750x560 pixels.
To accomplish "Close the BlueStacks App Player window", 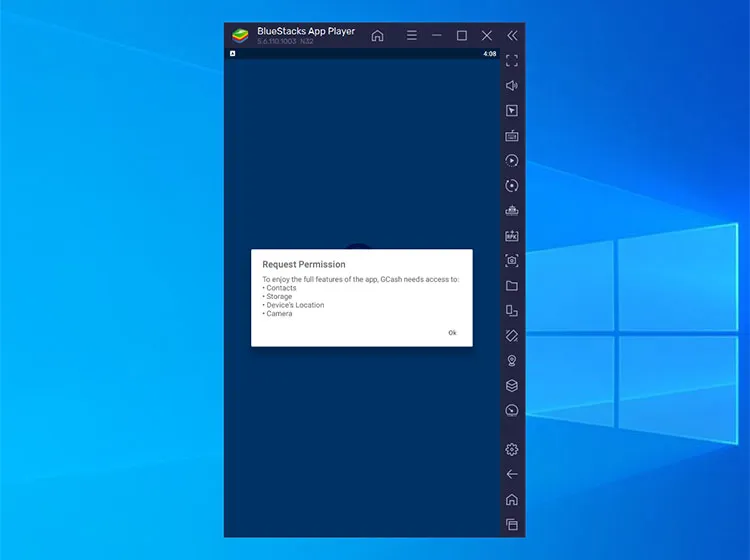I will click(x=487, y=35).
